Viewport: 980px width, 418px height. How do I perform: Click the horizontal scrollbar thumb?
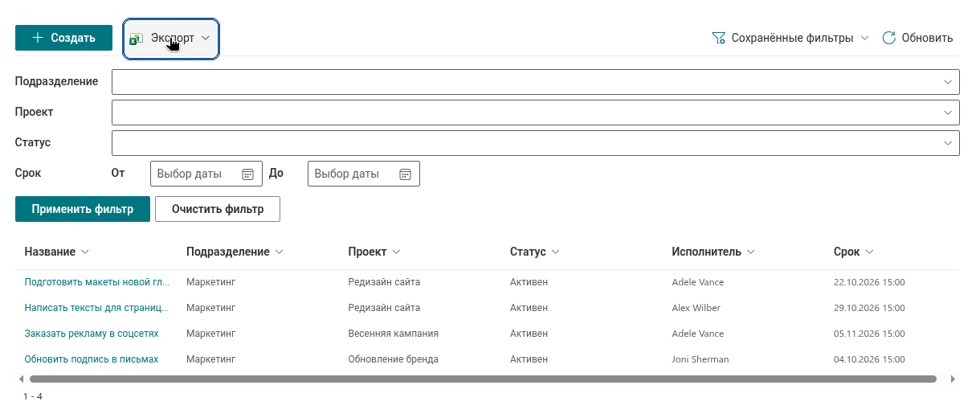point(483,379)
